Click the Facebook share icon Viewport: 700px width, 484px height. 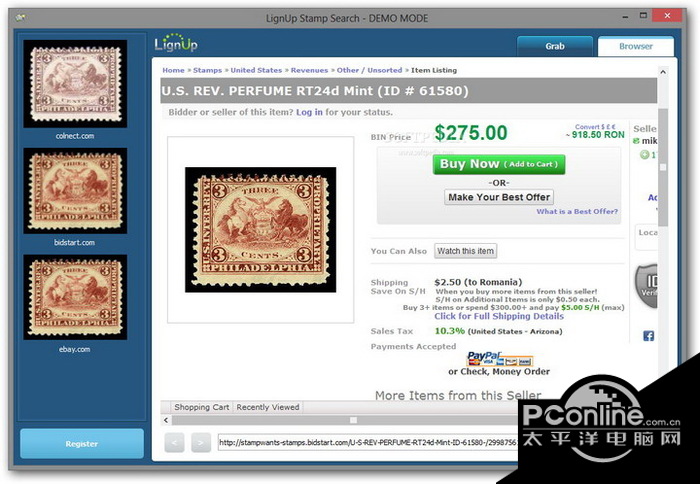click(649, 336)
